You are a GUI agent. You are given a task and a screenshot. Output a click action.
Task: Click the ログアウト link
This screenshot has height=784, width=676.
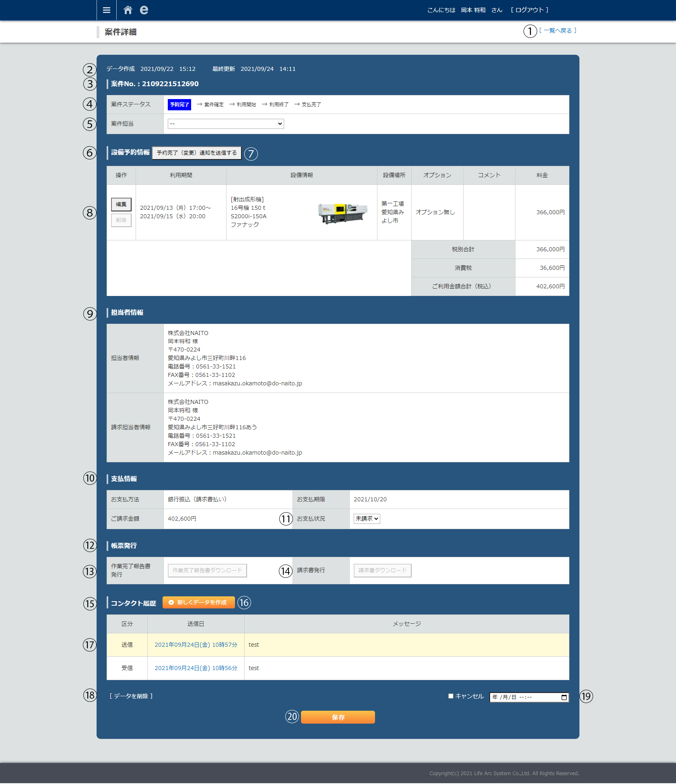(x=530, y=10)
